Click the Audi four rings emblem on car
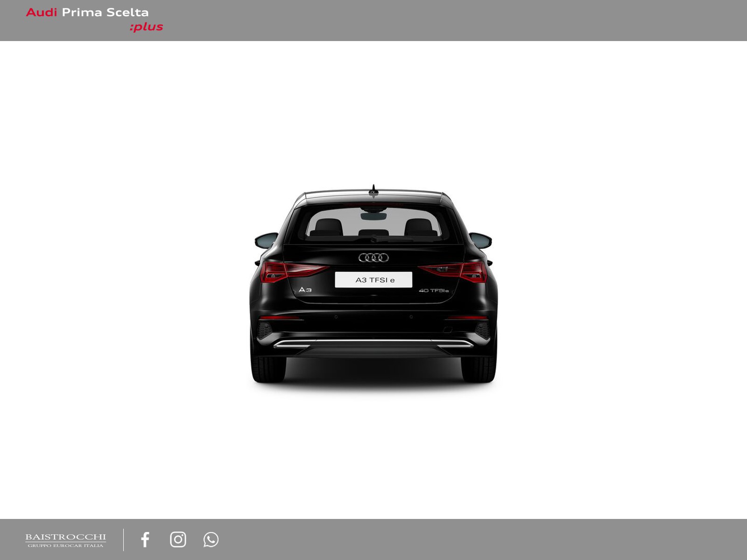Screen dimensions: 747x560 (373, 258)
